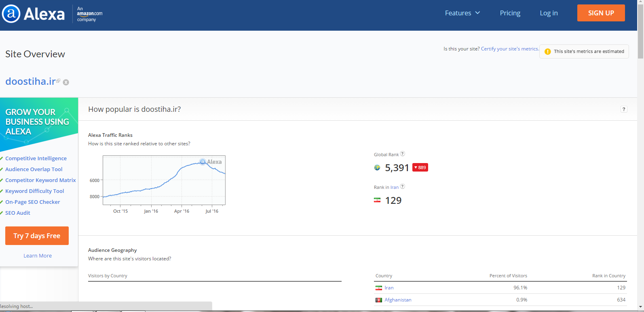Click the Audience Geography heading
The width and height of the screenshot is (644, 312).
pyautogui.click(x=112, y=250)
